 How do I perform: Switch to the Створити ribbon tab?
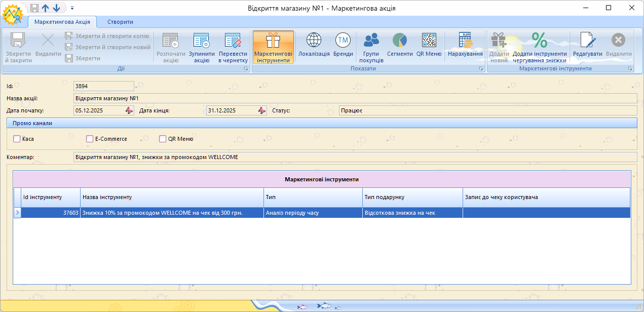(120, 22)
